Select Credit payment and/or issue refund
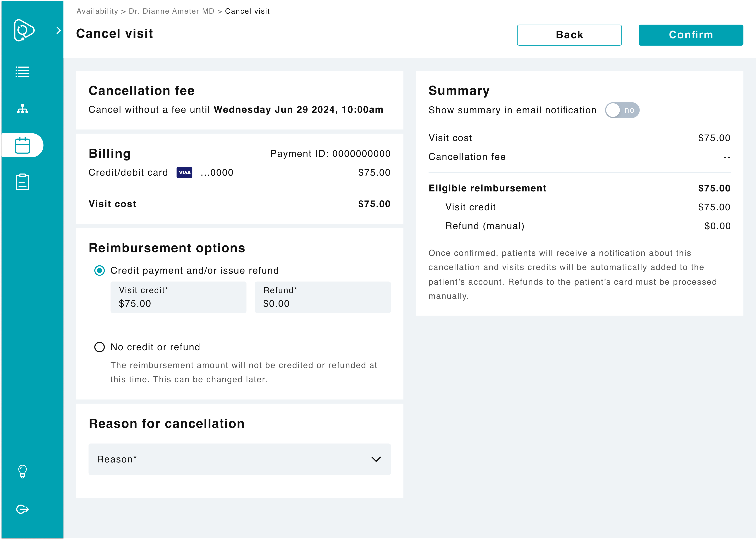Screen dimensions: 756x540 point(99,270)
